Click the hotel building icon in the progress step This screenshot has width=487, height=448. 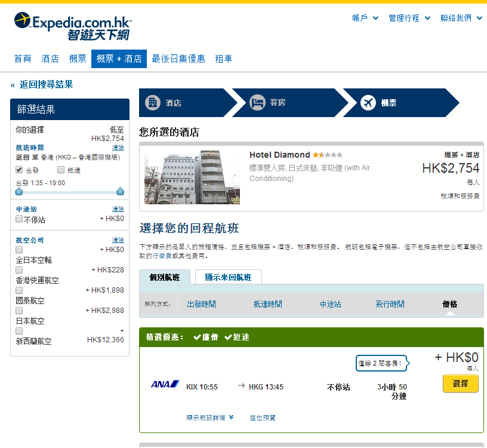153,102
